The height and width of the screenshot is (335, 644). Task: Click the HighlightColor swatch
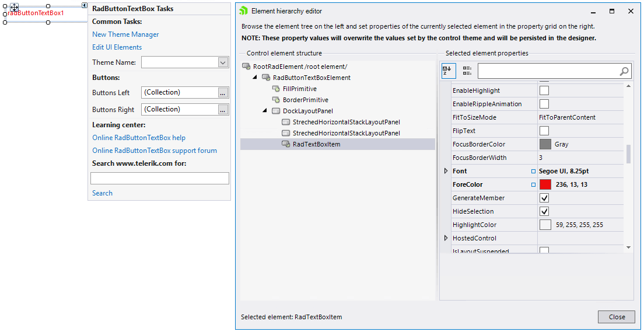pyautogui.click(x=545, y=225)
